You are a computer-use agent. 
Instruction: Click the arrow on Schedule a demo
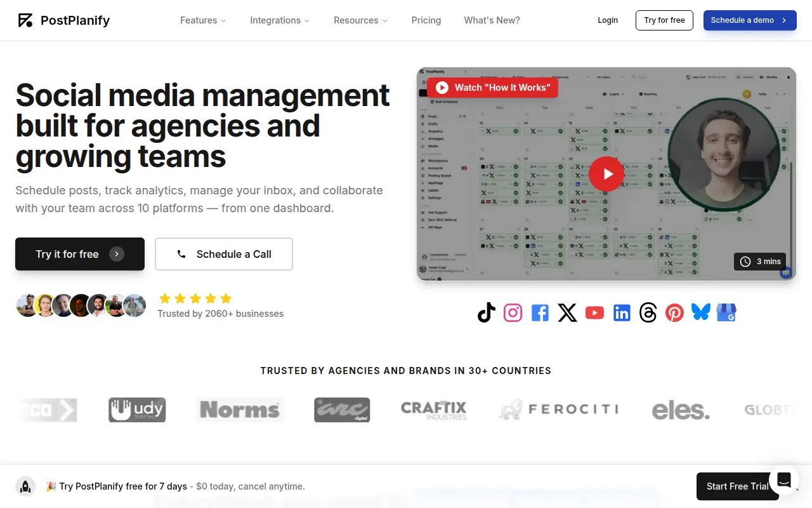pos(784,20)
